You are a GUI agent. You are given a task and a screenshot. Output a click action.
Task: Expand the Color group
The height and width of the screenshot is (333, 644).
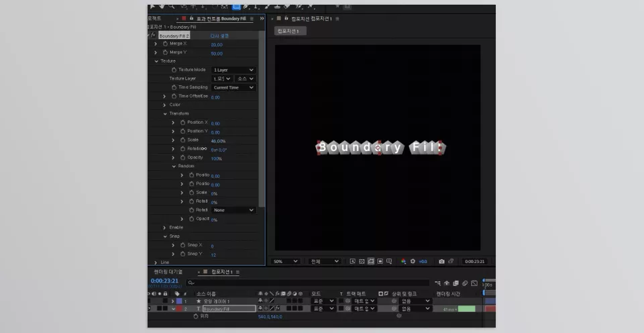[x=165, y=105]
